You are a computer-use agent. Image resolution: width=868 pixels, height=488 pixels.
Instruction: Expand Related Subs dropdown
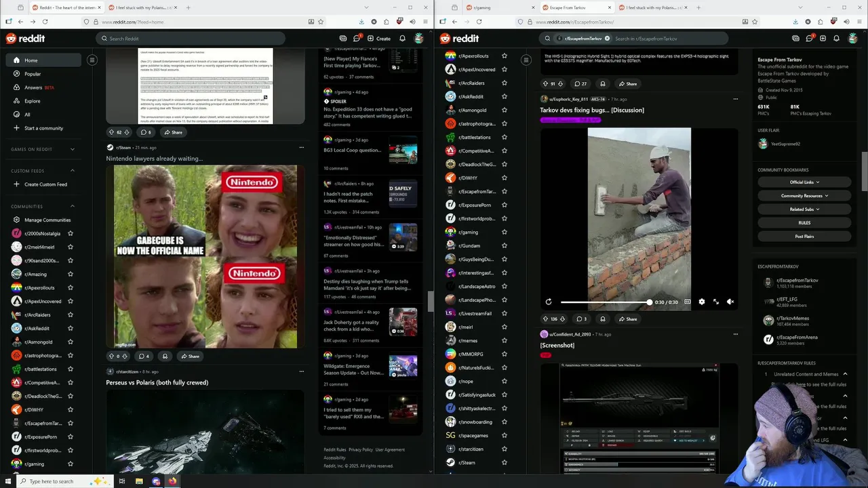804,209
